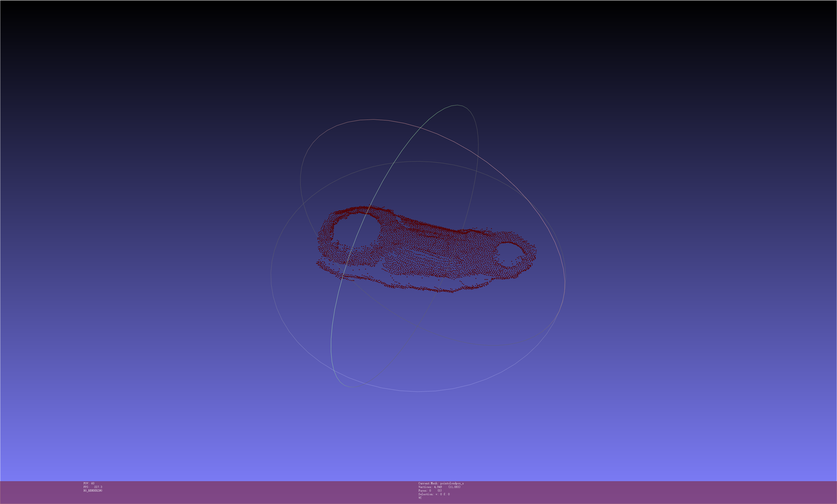This screenshot has width=837, height=504.
Task: Click the Current Mesh name label
Action: [x=441, y=483]
